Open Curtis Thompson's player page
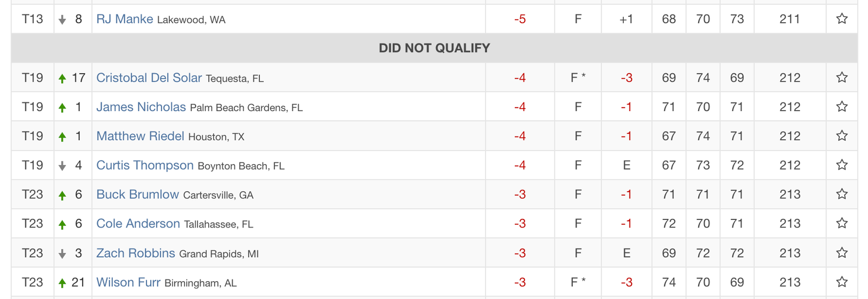The image size is (868, 299). 145,165
